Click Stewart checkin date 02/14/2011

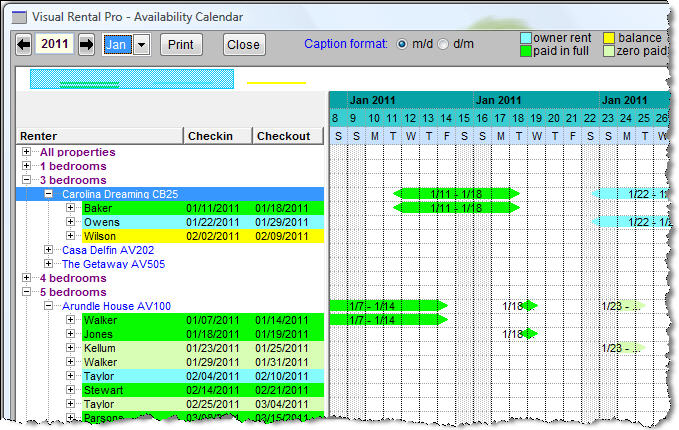coord(213,390)
